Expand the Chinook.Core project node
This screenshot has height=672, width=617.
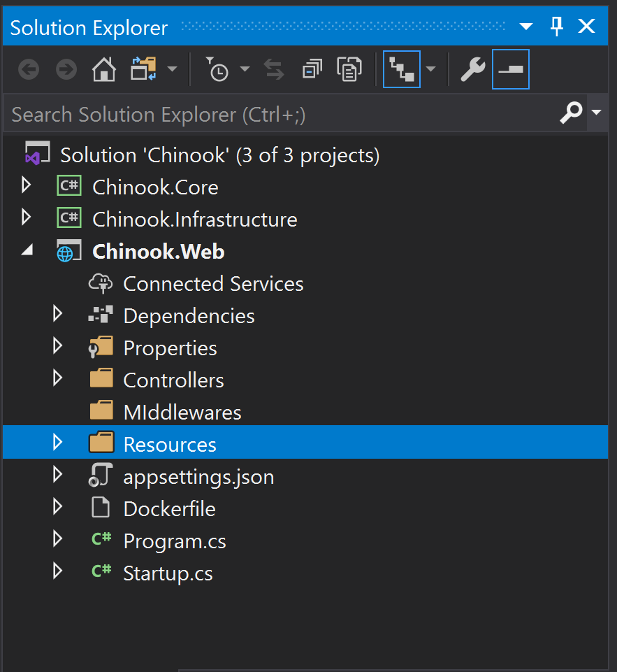pos(26,185)
